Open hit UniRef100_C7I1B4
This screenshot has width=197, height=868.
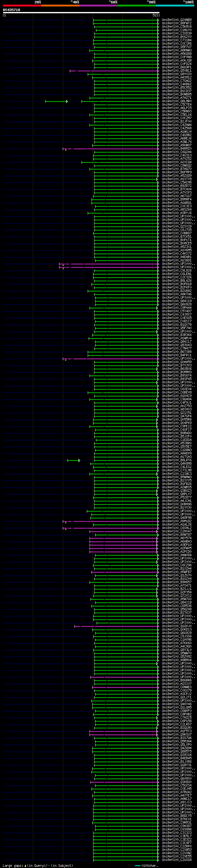coord(177,40)
